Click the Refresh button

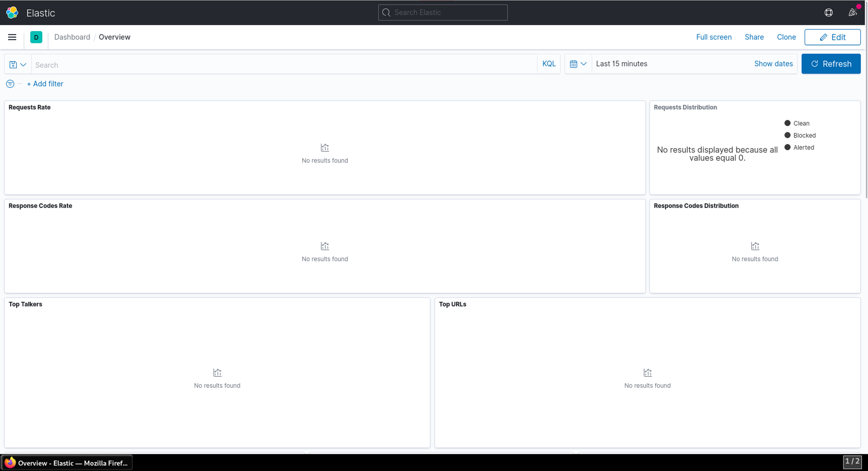pos(831,64)
